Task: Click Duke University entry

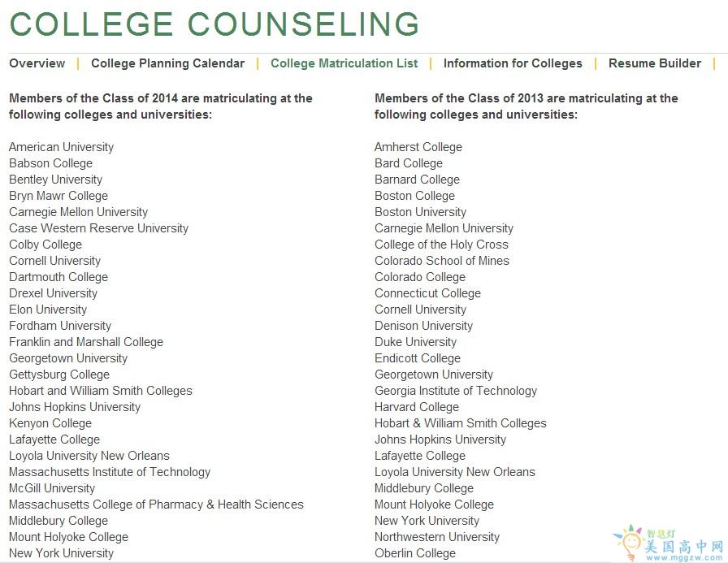Action: (x=415, y=342)
